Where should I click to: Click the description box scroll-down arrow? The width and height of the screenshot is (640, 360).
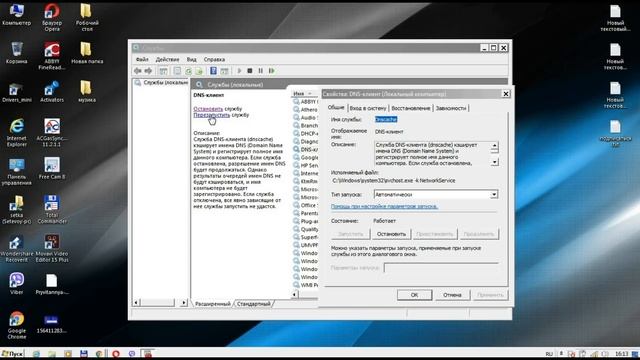pos(494,162)
